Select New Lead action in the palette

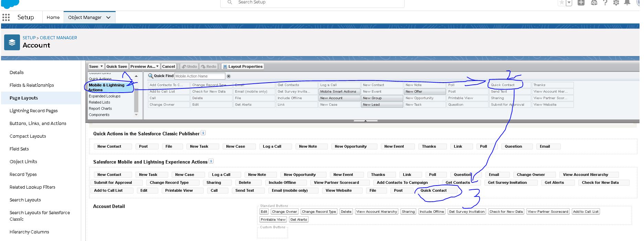pos(382,104)
